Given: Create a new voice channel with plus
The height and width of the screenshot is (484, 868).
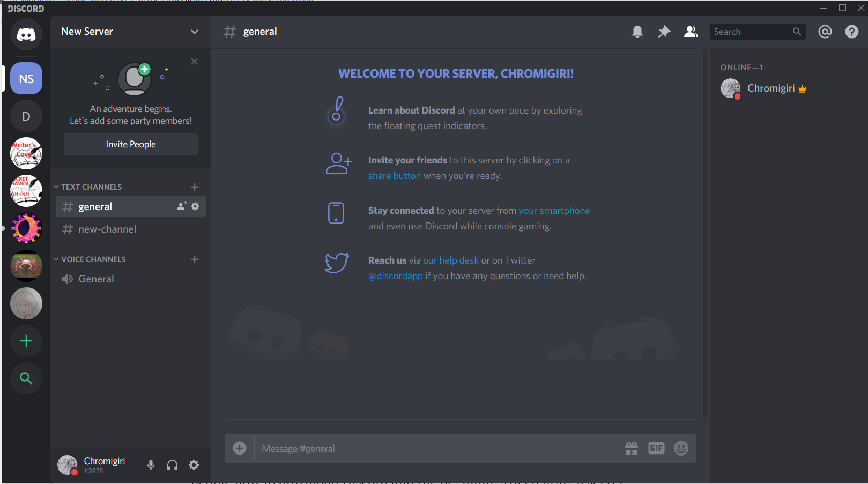Looking at the screenshot, I should 195,259.
